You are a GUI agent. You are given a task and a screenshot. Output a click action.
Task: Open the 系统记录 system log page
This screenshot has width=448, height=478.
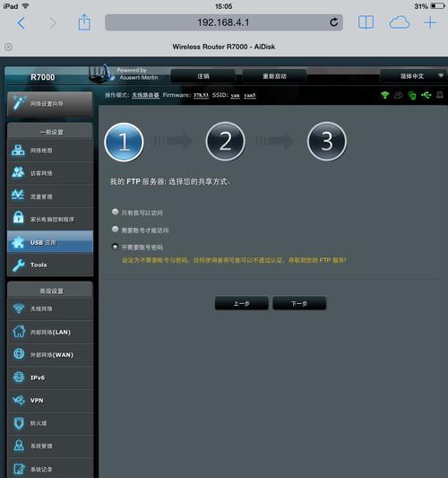50,468
